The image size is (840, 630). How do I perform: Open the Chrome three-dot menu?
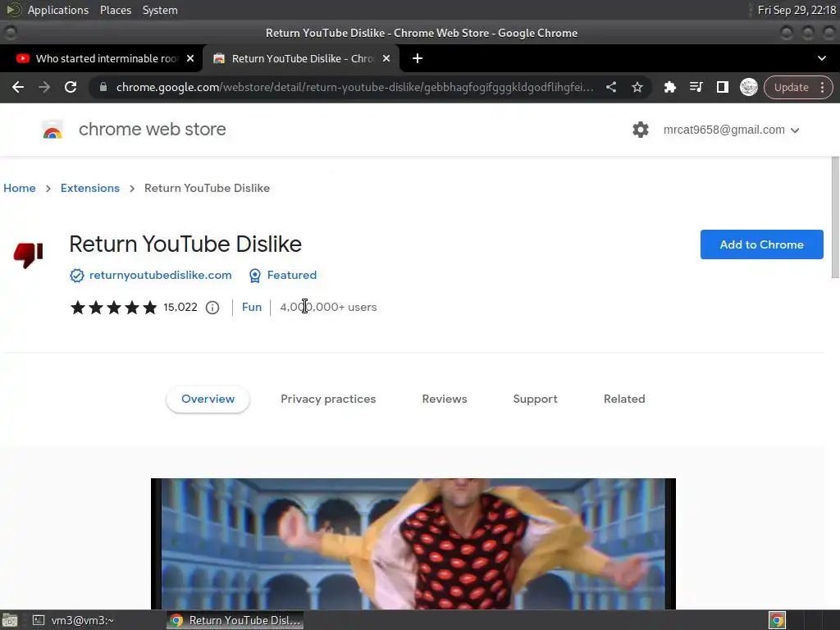822,87
